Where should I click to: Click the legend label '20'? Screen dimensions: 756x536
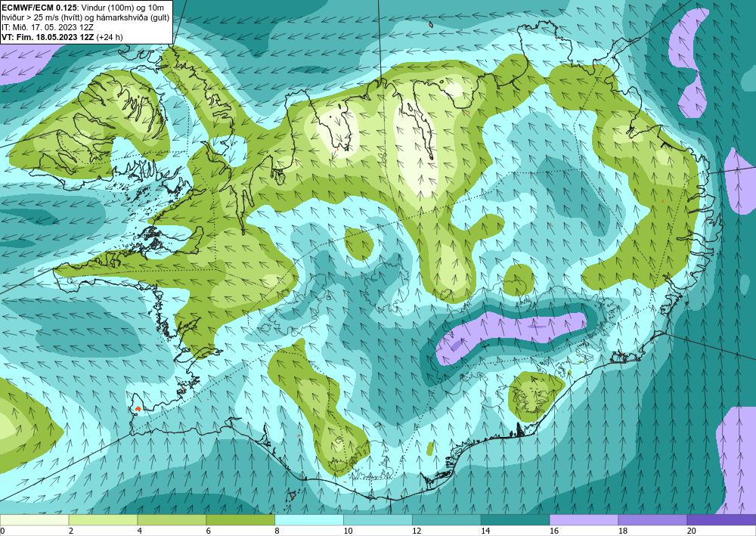click(692, 531)
